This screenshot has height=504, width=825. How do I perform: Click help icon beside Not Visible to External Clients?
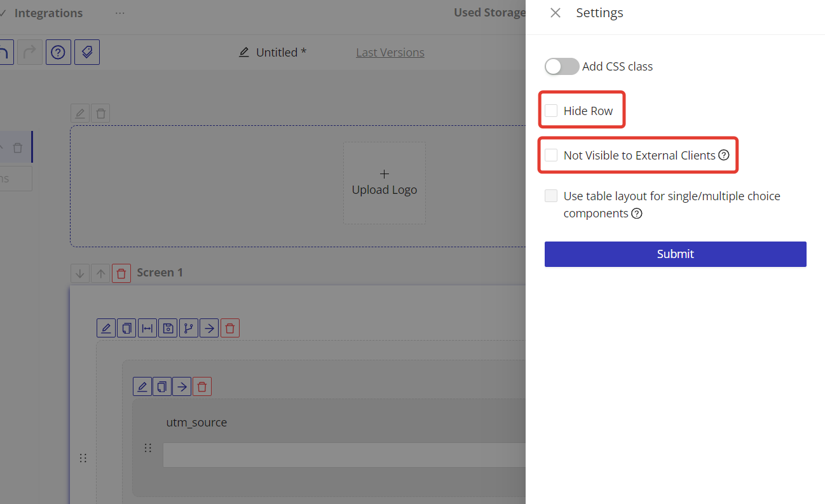point(723,156)
